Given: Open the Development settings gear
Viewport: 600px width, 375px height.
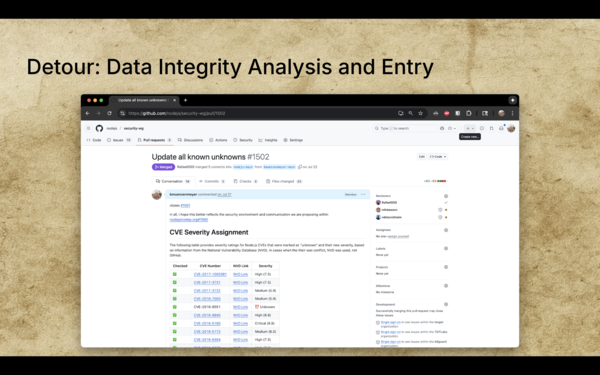Looking at the screenshot, I should click(446, 304).
